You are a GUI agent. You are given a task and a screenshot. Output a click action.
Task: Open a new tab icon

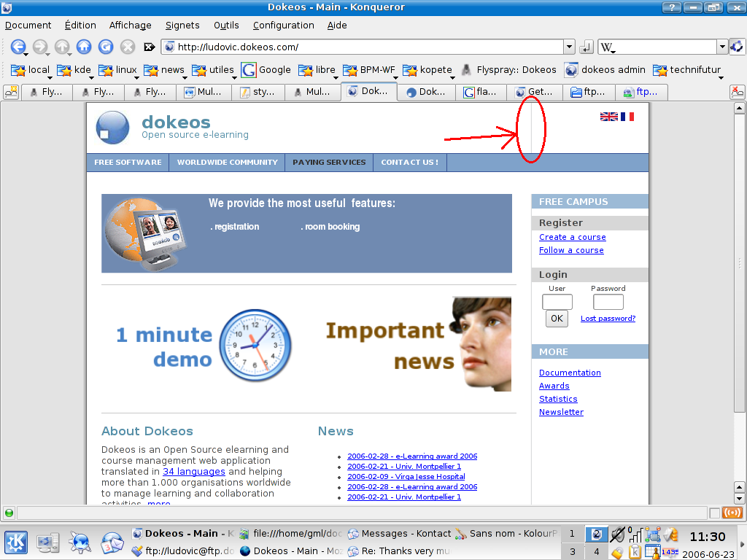[11, 92]
